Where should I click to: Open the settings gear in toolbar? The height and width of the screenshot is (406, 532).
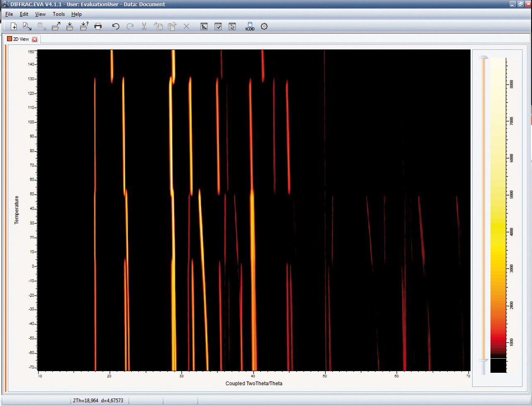click(264, 27)
